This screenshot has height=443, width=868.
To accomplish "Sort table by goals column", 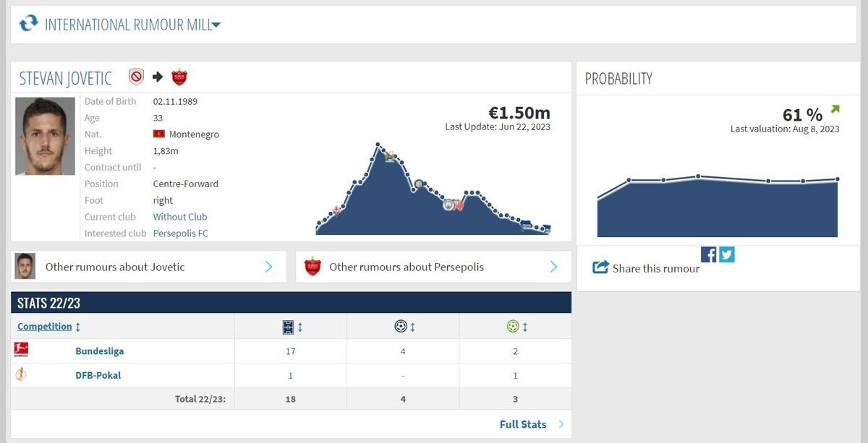I will click(404, 327).
